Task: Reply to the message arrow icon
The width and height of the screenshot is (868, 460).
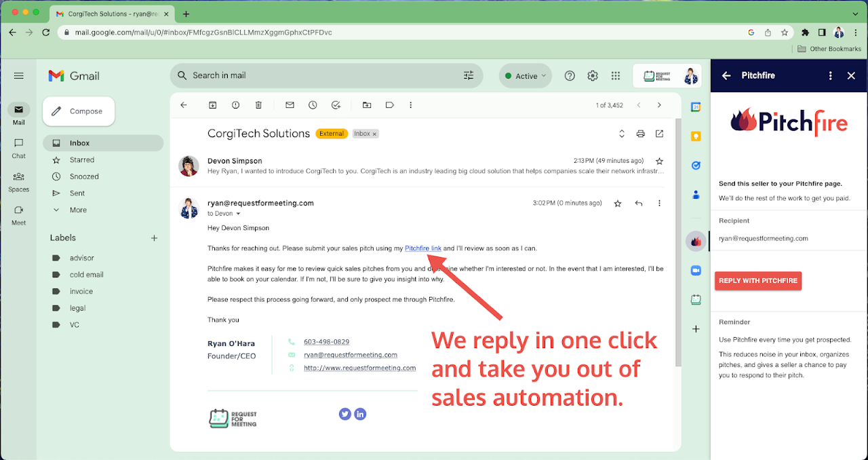Action: 639,203
